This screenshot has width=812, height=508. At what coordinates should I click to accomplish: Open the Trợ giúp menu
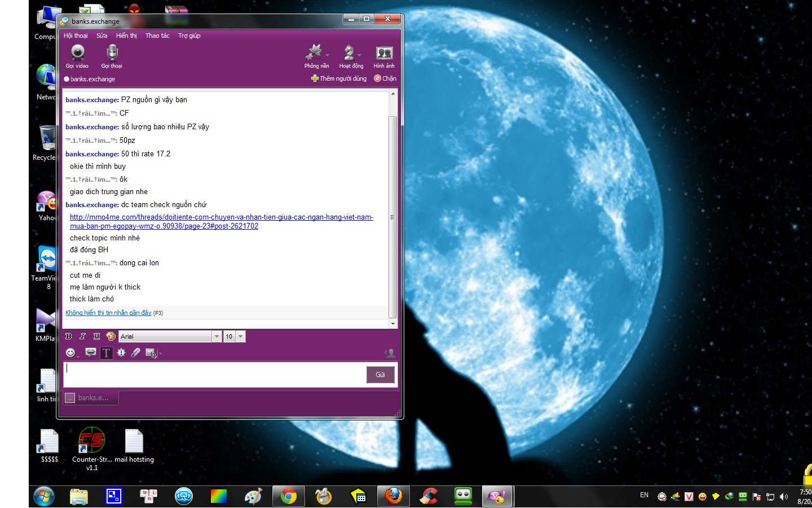pyautogui.click(x=189, y=36)
